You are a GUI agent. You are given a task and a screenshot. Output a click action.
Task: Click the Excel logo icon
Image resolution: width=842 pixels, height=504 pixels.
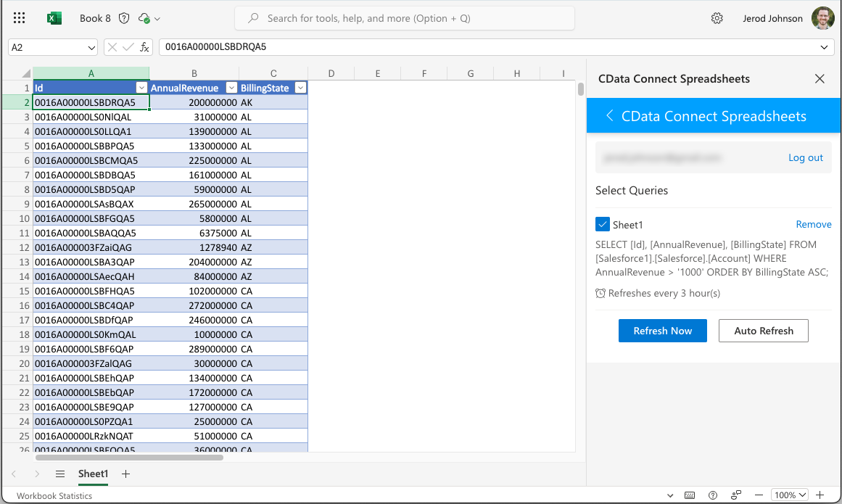point(54,18)
